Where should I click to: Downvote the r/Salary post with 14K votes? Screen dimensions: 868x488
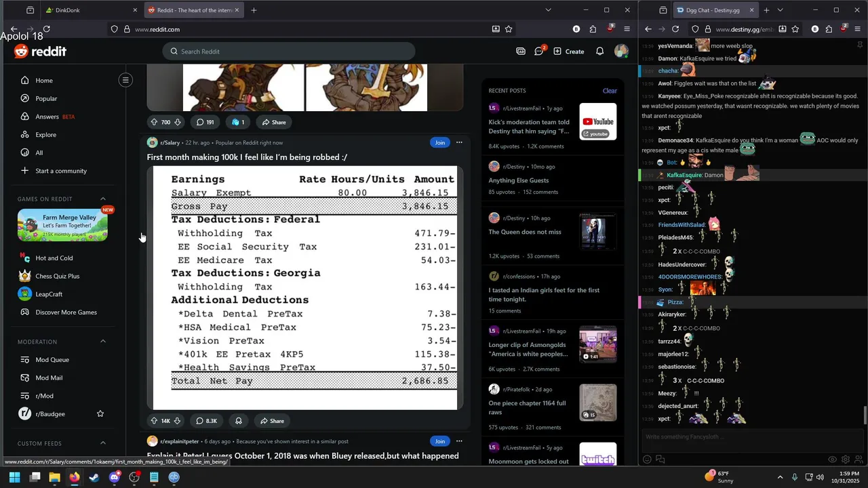pyautogui.click(x=177, y=421)
